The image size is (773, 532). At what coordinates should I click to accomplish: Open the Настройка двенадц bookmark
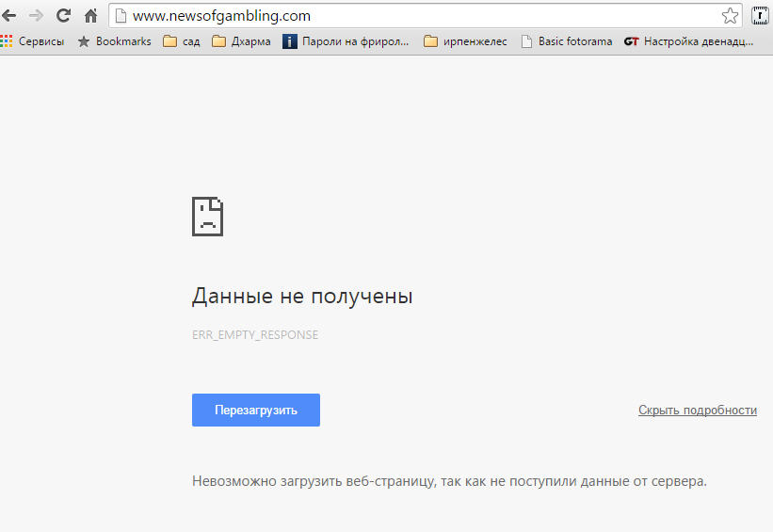point(689,41)
